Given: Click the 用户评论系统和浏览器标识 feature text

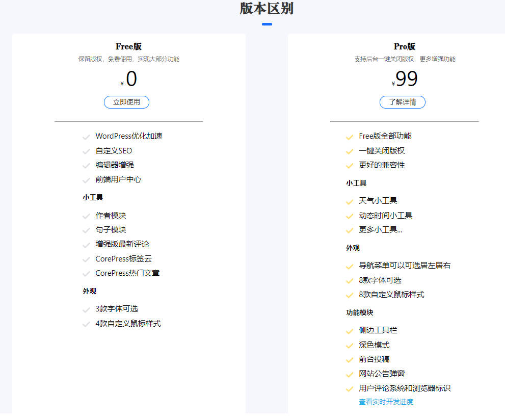Looking at the screenshot, I should tap(405, 388).
